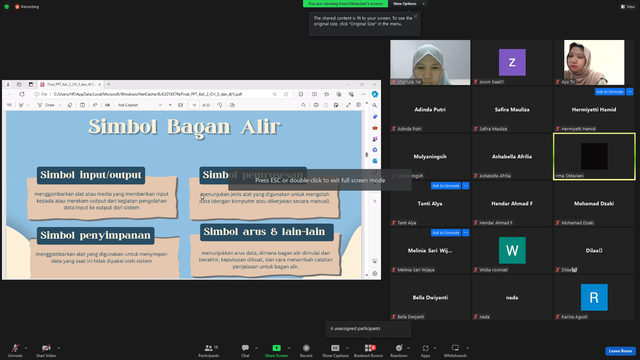The image size is (640, 360).
Task: Dismiss the shared content size notification
Action: coord(416,16)
